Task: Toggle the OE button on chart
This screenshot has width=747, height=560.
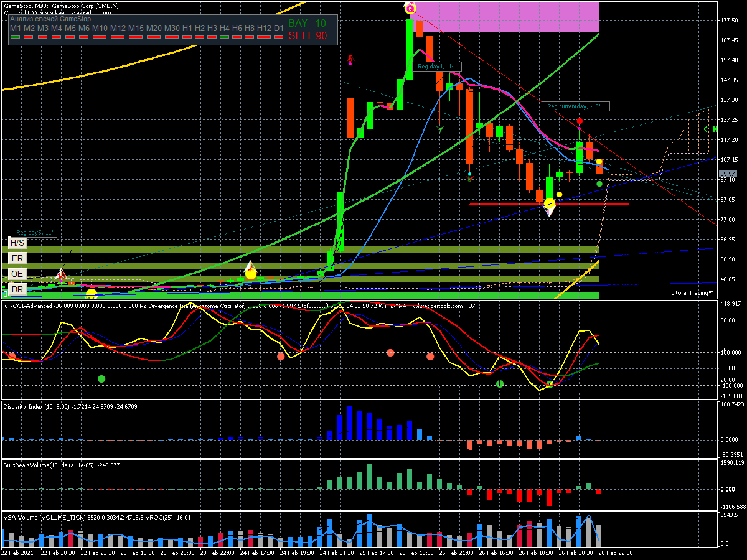Action: 17,274
